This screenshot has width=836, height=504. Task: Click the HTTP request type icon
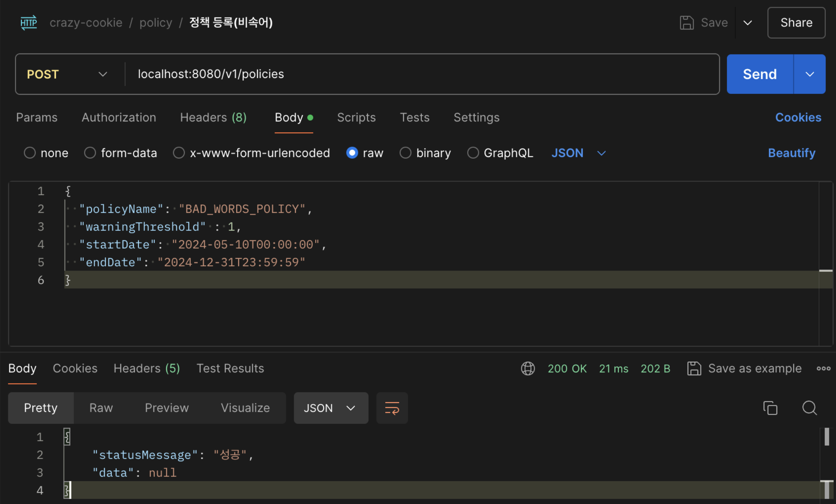[28, 23]
